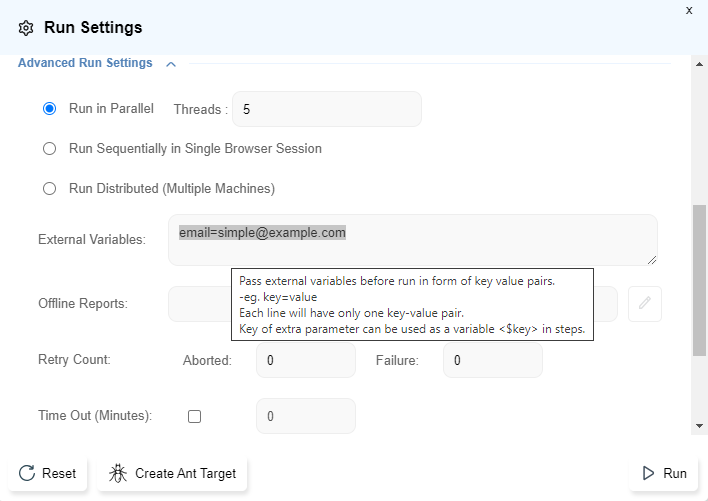Screen dimensions: 708x501
Task: Click the Offline Reports input field
Action: click(x=198, y=304)
